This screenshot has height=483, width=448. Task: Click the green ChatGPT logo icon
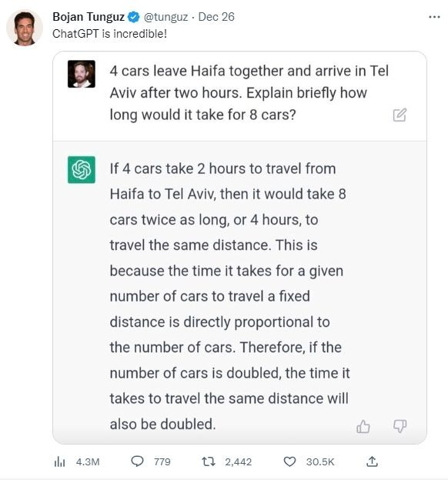82,170
